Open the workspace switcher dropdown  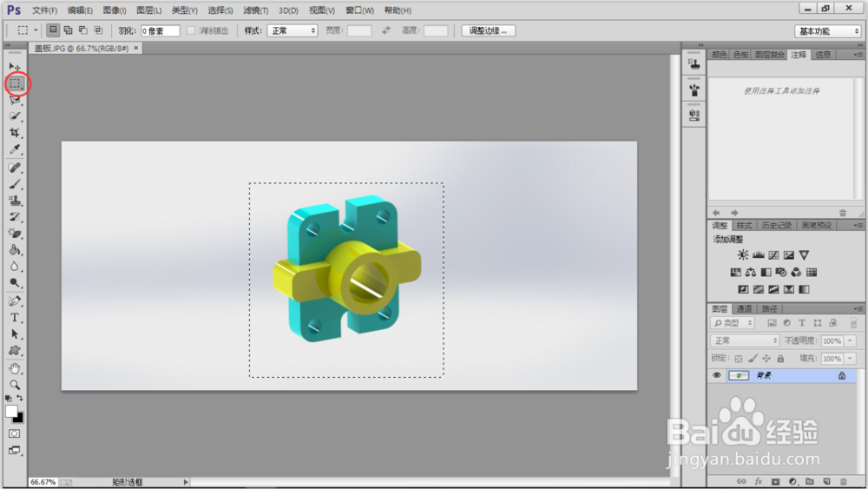click(x=828, y=31)
